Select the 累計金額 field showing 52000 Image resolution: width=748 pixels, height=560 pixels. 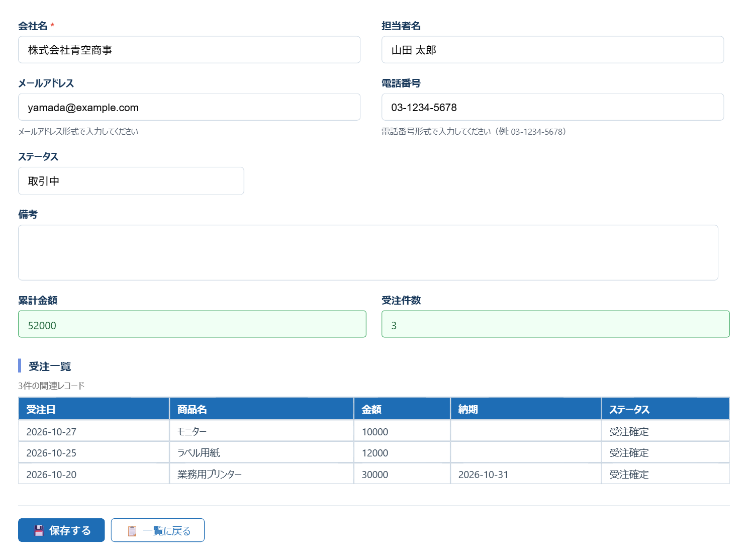pyautogui.click(x=192, y=324)
